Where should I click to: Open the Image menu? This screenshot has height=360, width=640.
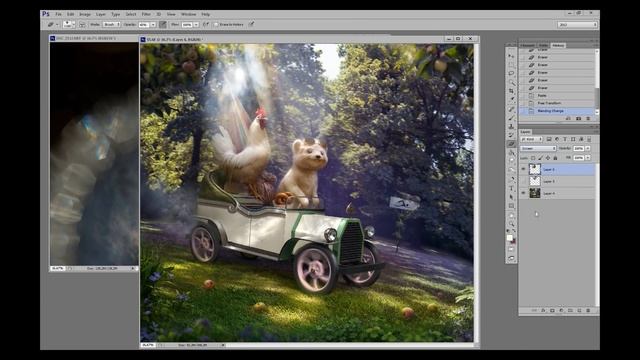tap(85, 14)
